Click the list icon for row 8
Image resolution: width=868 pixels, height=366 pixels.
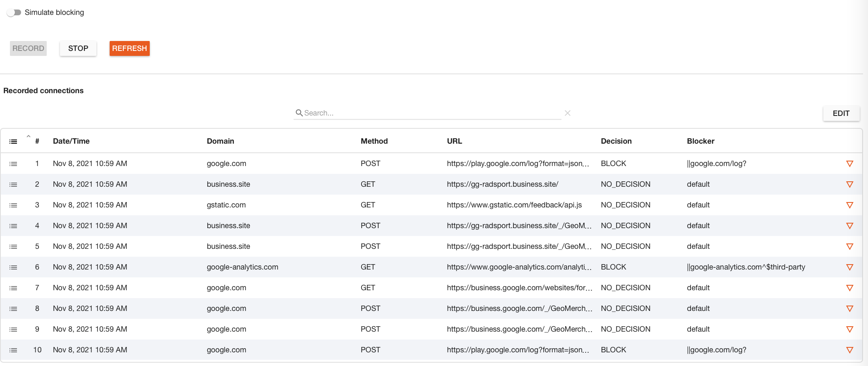pos(13,309)
